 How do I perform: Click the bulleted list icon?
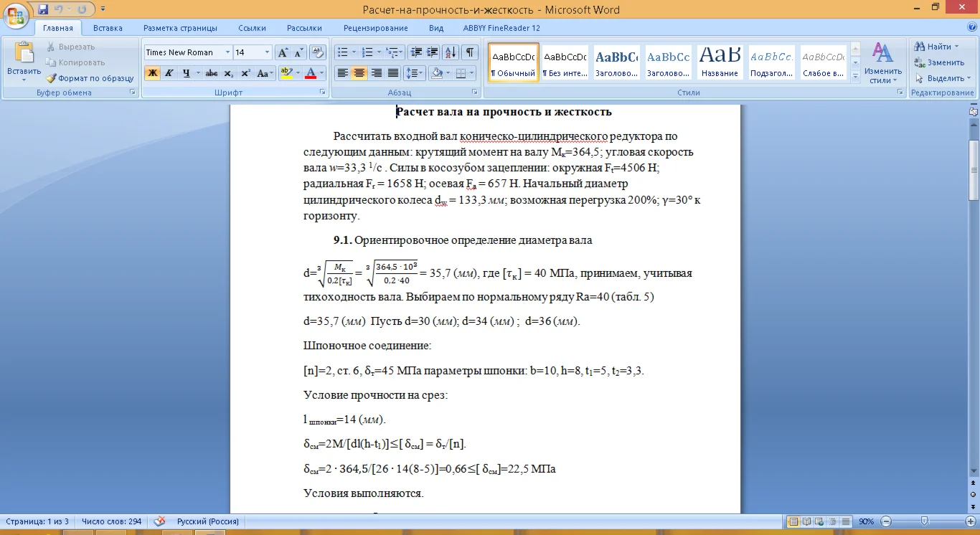[x=343, y=52]
